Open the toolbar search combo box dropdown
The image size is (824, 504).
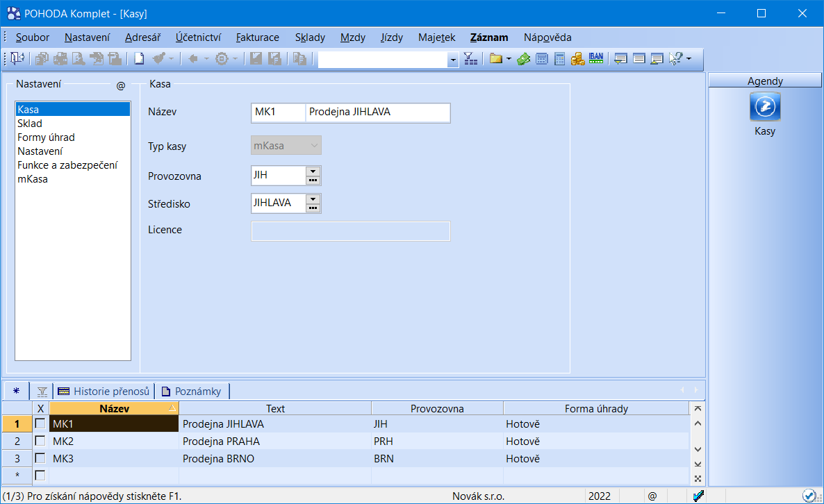pyautogui.click(x=453, y=59)
